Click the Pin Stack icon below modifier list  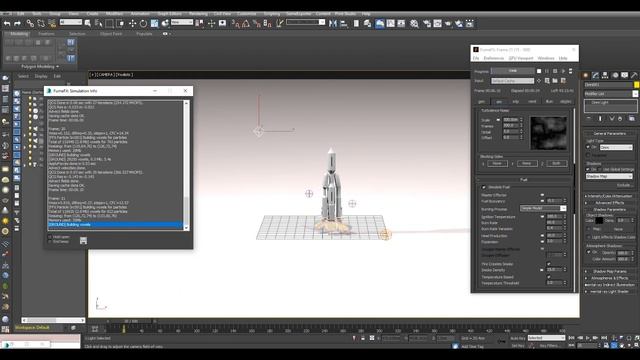click(589, 118)
